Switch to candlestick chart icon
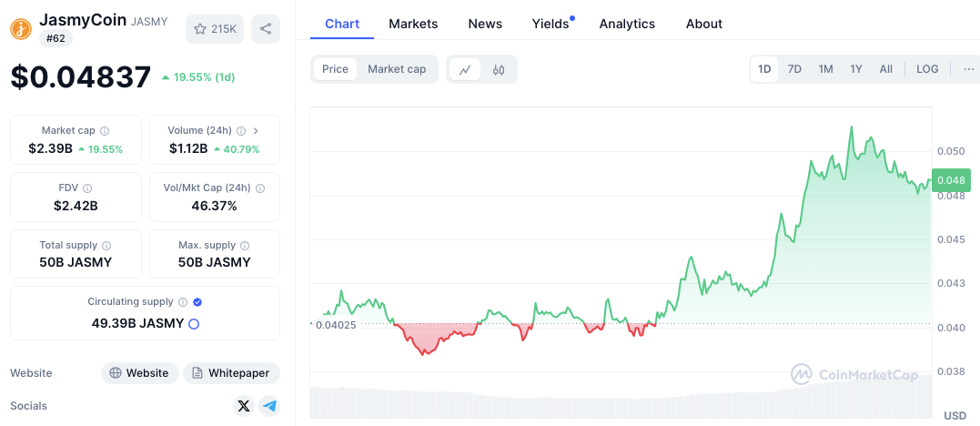Viewport: 980px width, 426px height. coord(499,69)
